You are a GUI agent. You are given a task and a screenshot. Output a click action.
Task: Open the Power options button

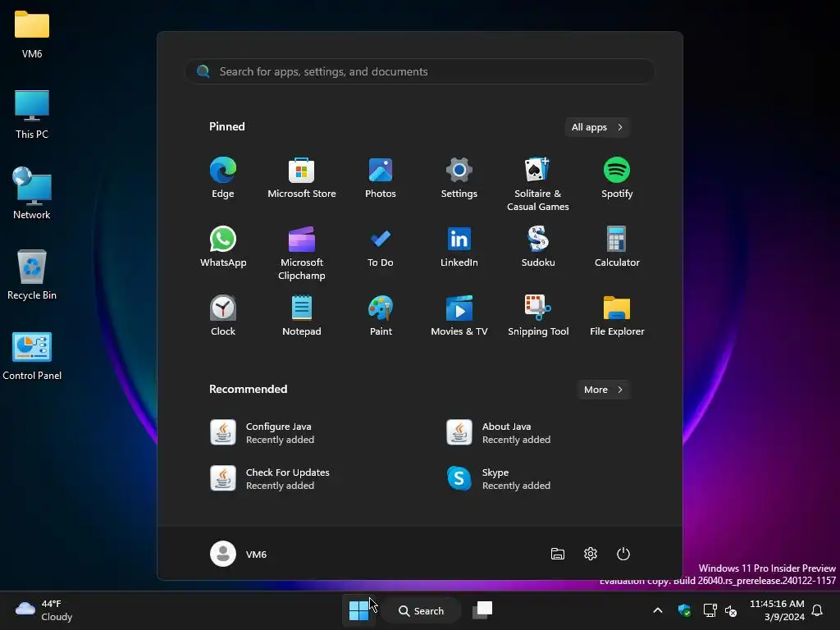point(623,554)
